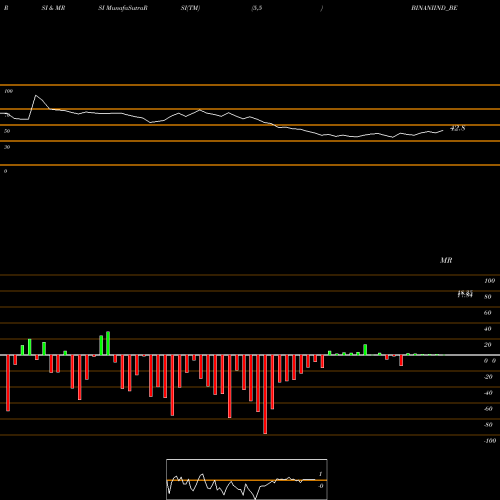Click the RSI axis label 50
The image size is (500, 500).
tap(7, 131)
